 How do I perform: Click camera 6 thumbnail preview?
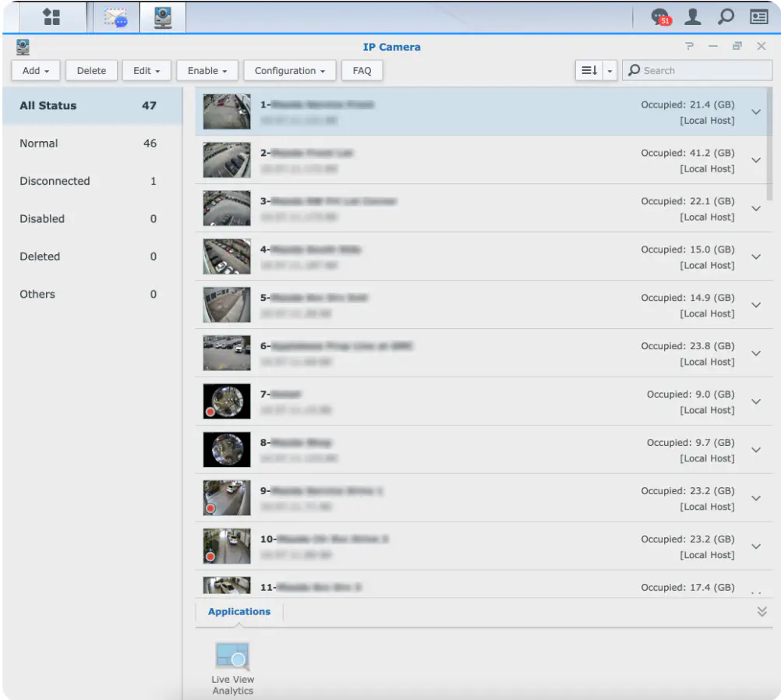(227, 353)
